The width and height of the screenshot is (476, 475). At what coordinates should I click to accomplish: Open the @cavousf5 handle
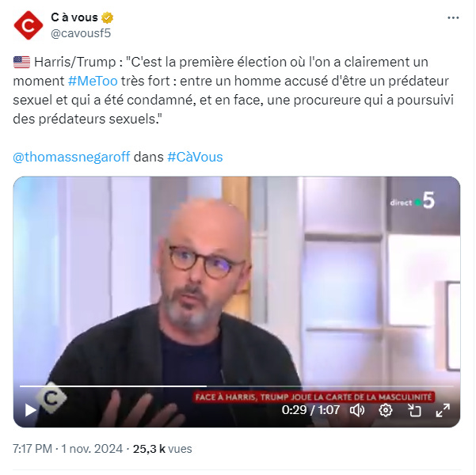[81, 33]
